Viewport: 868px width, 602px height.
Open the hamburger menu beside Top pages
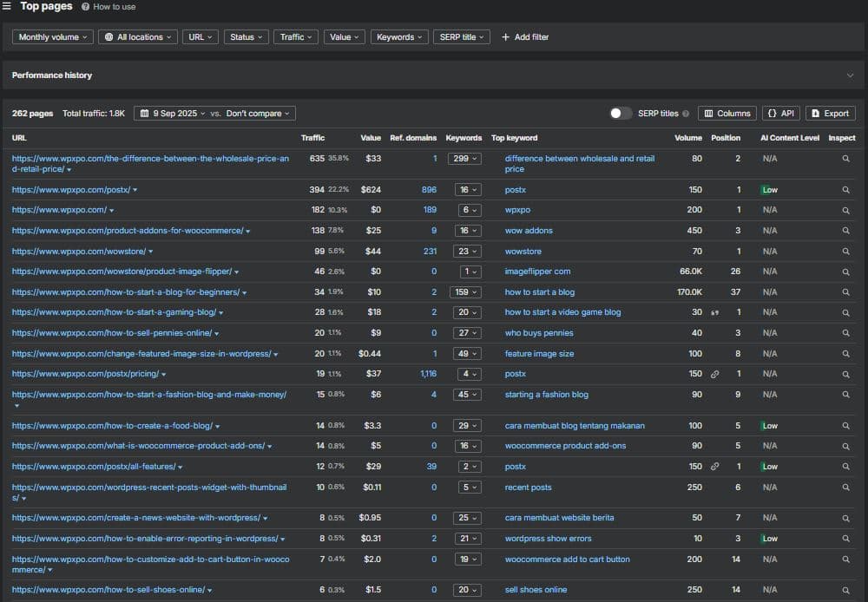(7, 6)
